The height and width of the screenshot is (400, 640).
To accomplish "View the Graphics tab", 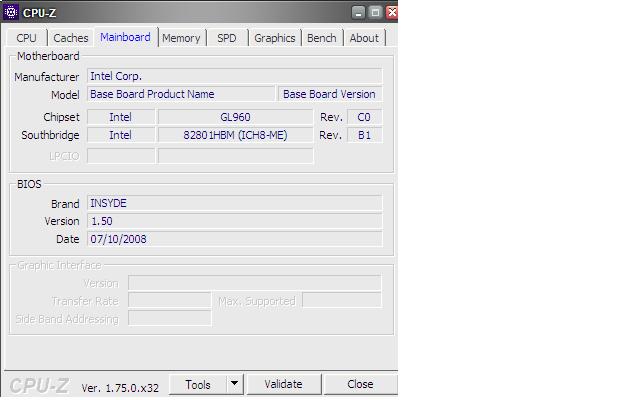I will coord(275,38).
